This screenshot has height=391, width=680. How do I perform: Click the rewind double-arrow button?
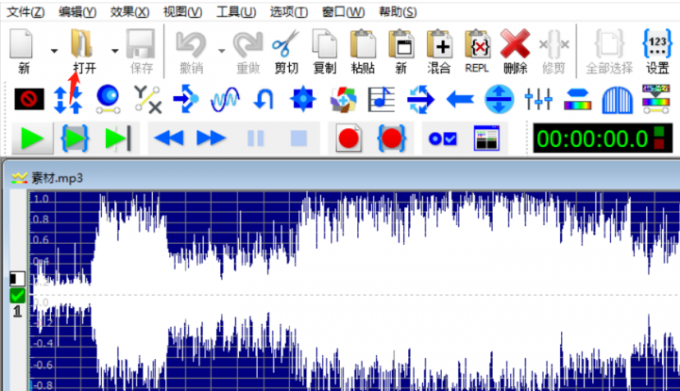point(169,139)
